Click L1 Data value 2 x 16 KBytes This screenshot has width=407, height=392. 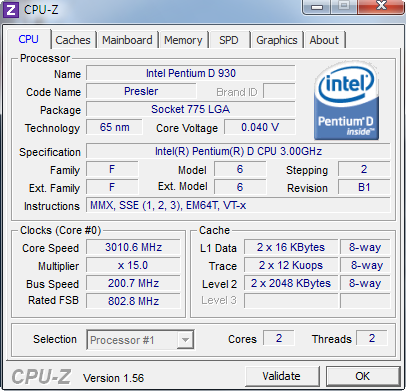pos(291,247)
